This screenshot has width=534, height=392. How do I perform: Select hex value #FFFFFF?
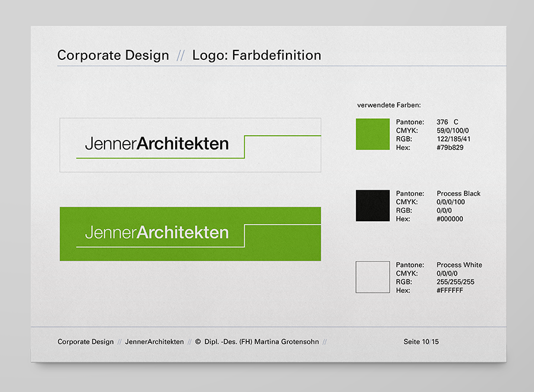[x=450, y=291]
